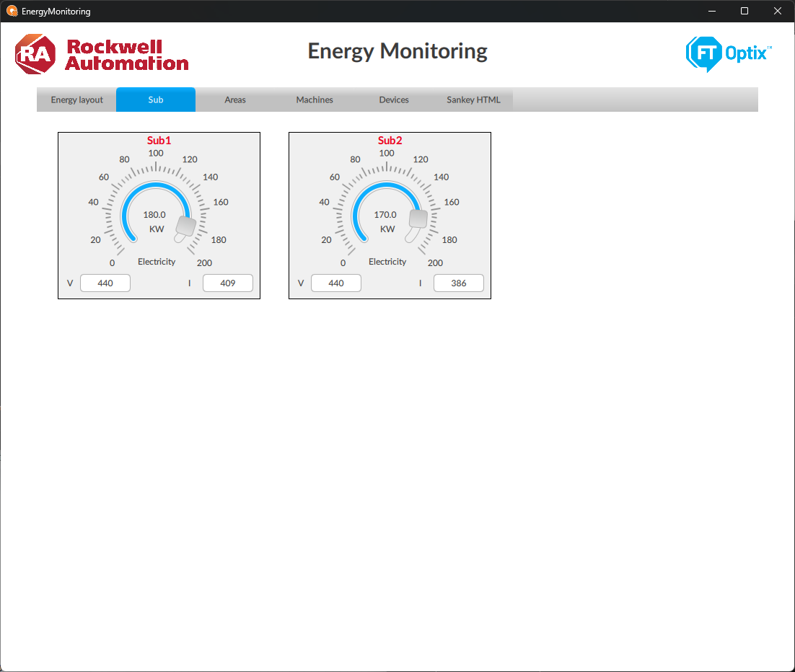Open the Energy layout tab

coord(76,100)
